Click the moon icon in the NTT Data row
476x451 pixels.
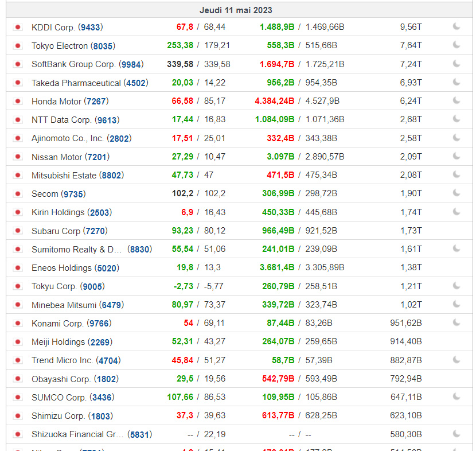pos(457,119)
